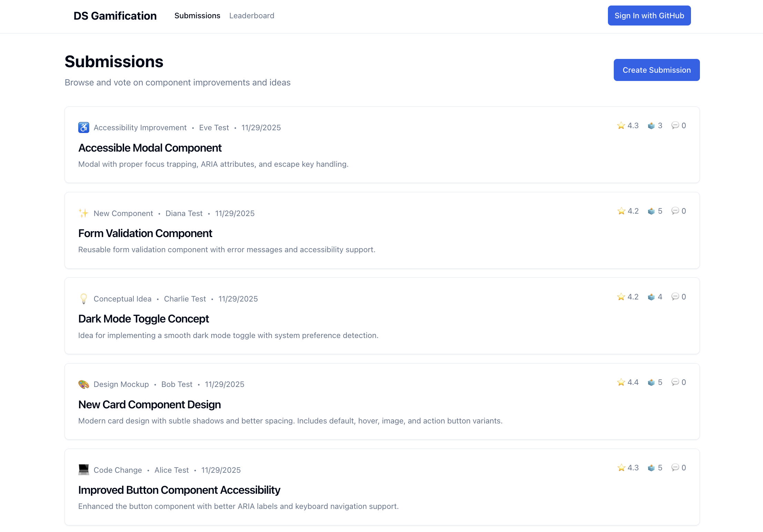This screenshot has width=763, height=532.
Task: Select the Improved Button Component Accessibility title
Action: [x=179, y=490]
